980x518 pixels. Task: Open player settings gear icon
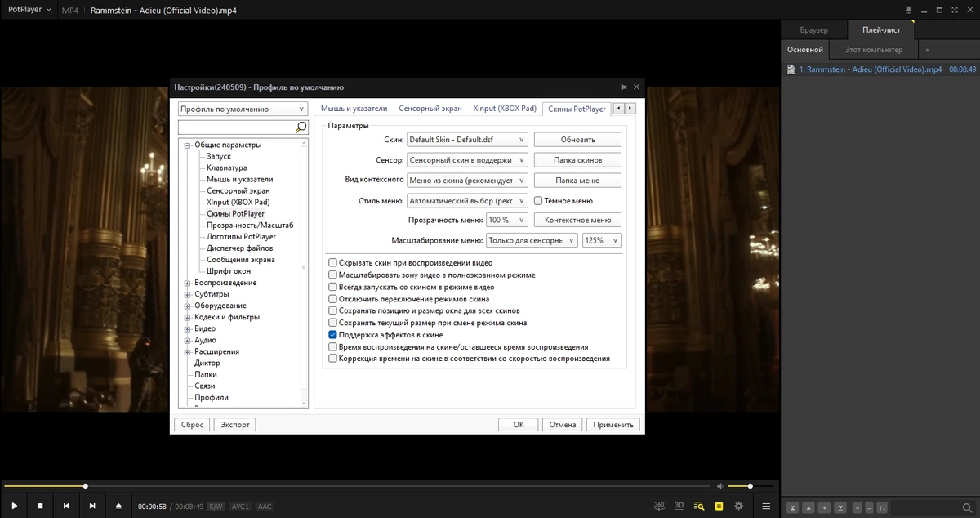tap(739, 507)
